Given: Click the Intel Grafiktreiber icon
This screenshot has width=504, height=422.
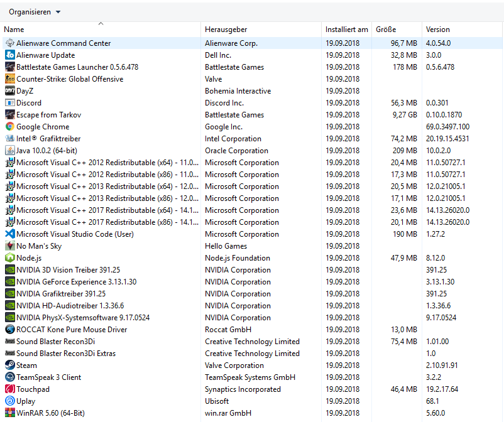Looking at the screenshot, I should [x=10, y=138].
